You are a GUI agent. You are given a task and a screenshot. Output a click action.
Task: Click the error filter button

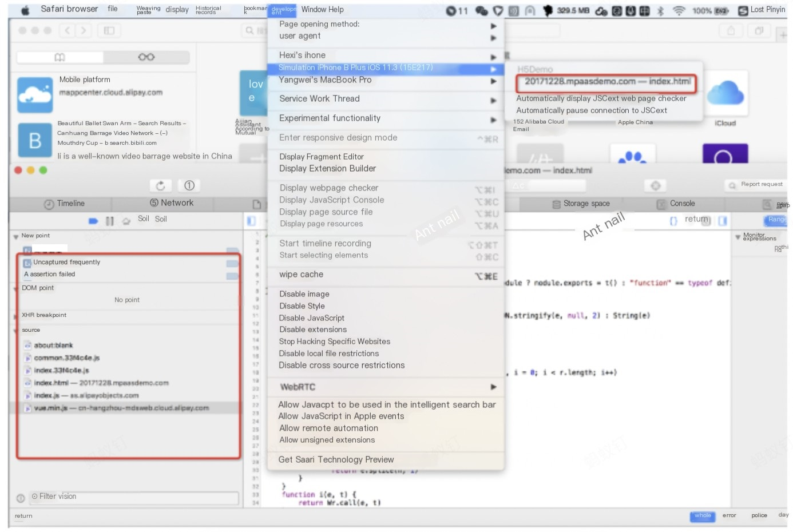[729, 516]
